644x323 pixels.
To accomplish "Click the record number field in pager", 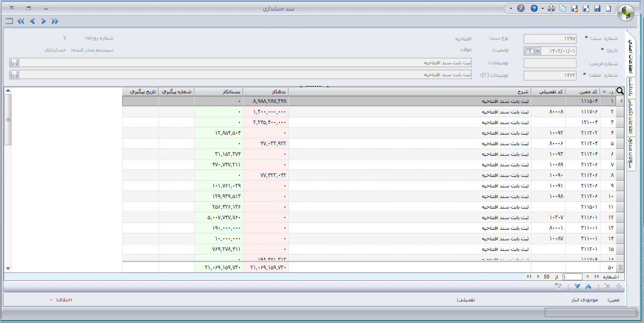I will coord(572,277).
